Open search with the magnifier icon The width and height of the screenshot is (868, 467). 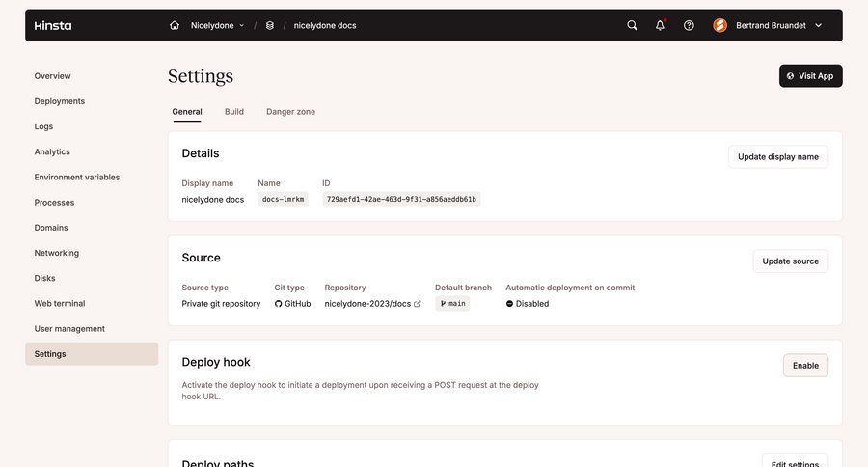632,25
